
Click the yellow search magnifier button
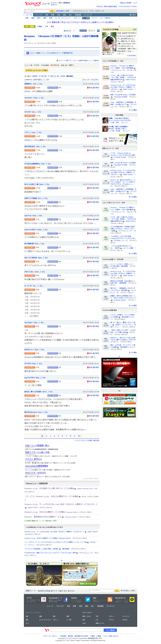(52, 11)
